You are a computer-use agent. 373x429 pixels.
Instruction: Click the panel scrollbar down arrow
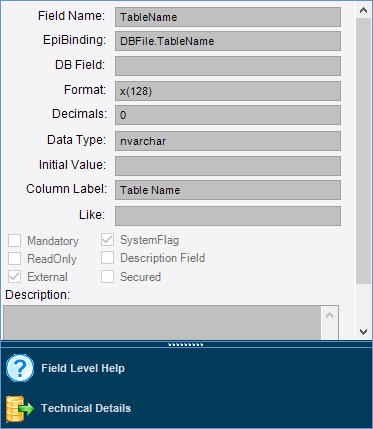pos(363,331)
